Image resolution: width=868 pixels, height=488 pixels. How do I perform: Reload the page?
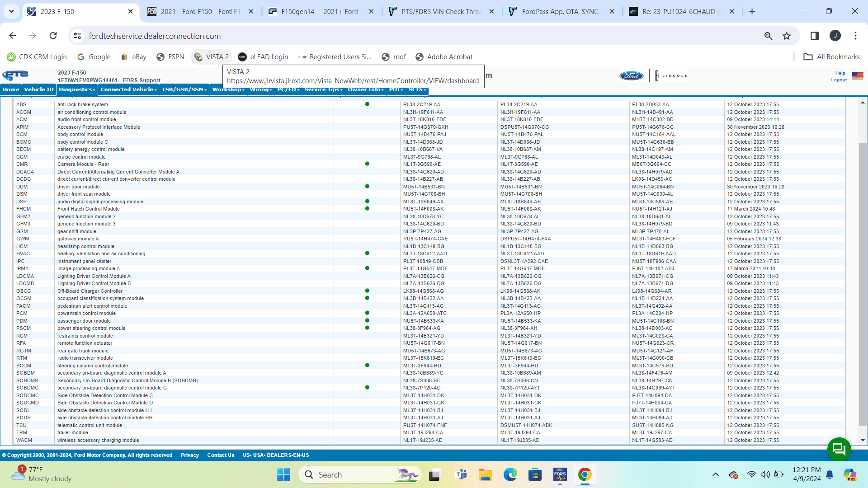(x=53, y=36)
